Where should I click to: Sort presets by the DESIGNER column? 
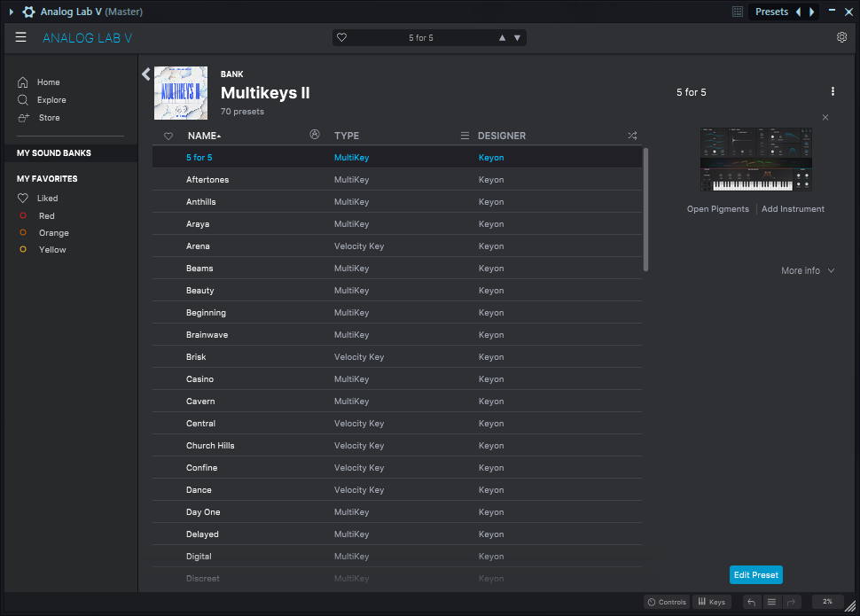point(501,136)
